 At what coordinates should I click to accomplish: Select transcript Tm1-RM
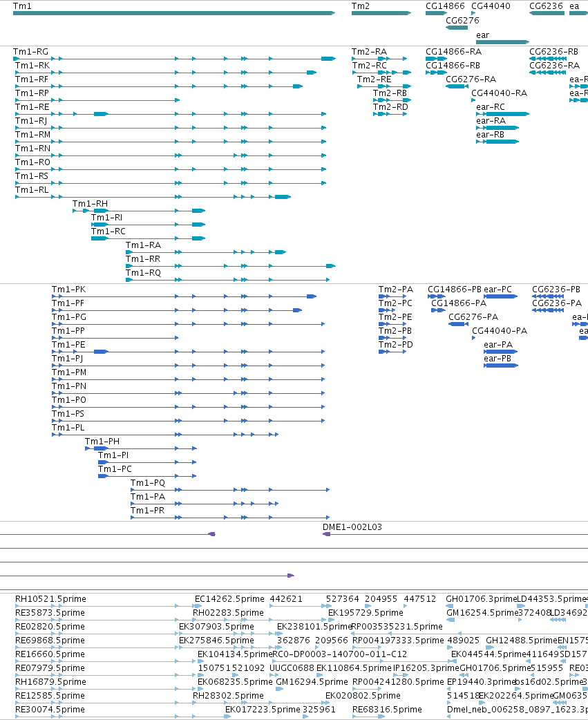(x=171, y=142)
